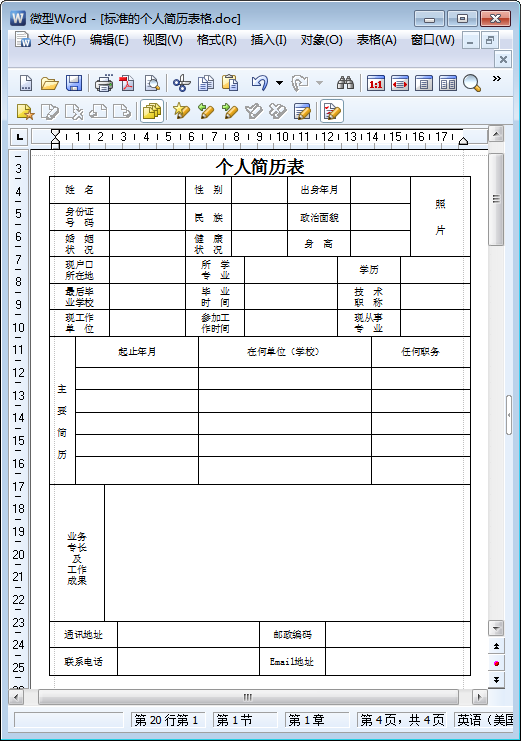Open the 对象(O) menu
521x741 pixels.
pos(321,40)
